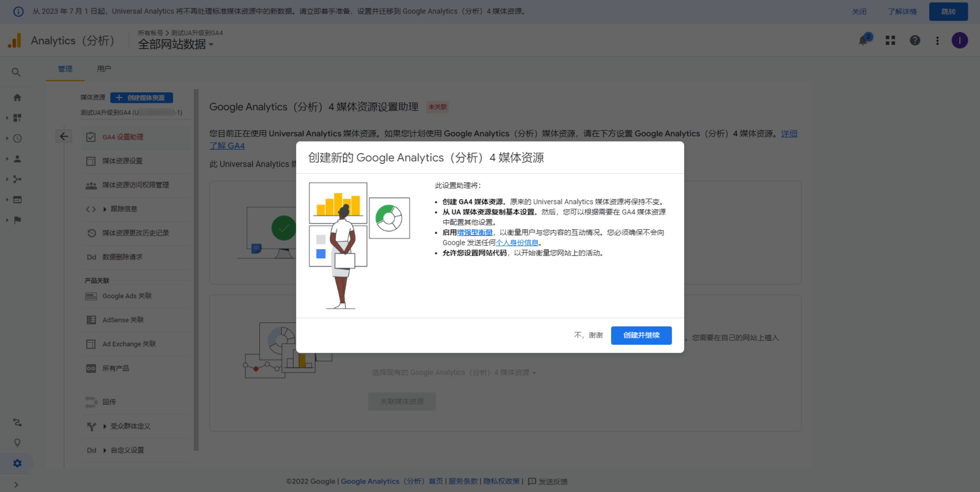980x492 pixels.
Task: Click the search icon in left sidebar
Action: [x=16, y=72]
